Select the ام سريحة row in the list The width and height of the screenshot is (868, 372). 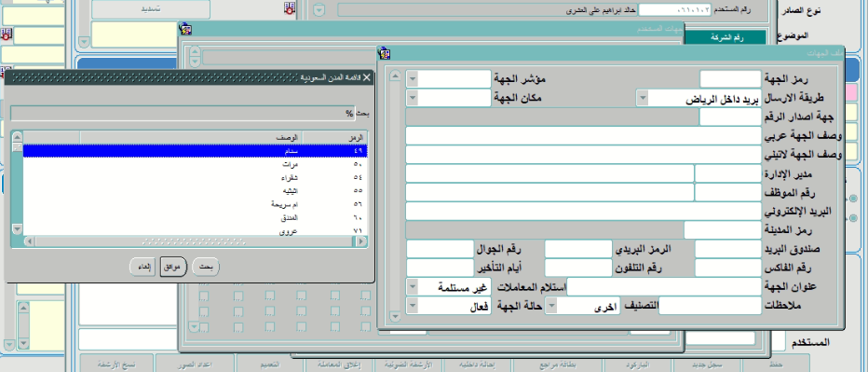(195, 204)
